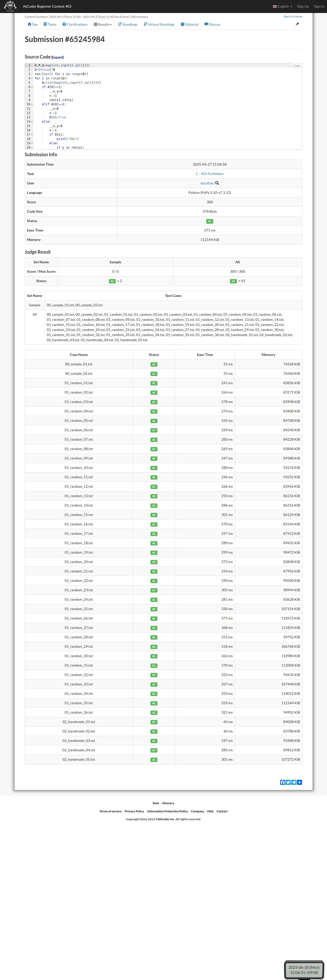The image size is (327, 980).
Task: Share submission via Telegram
Action: tap(294, 782)
